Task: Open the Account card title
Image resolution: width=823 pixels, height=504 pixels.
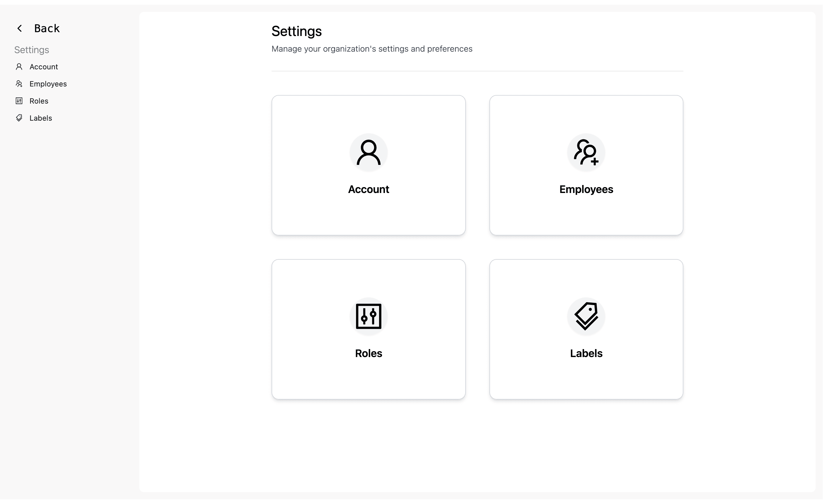Action: click(369, 189)
